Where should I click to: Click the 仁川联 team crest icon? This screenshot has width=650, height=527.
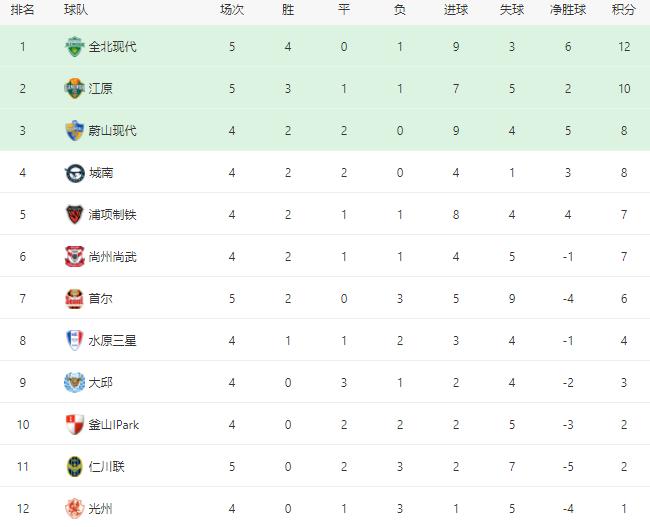[75, 467]
